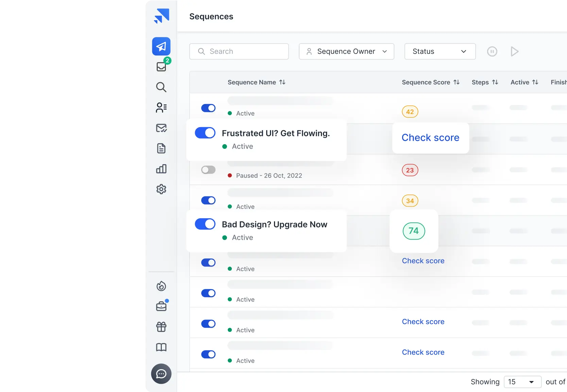Open the knowledge base book icon
Screen dimensions: 567x392
pos(161,347)
